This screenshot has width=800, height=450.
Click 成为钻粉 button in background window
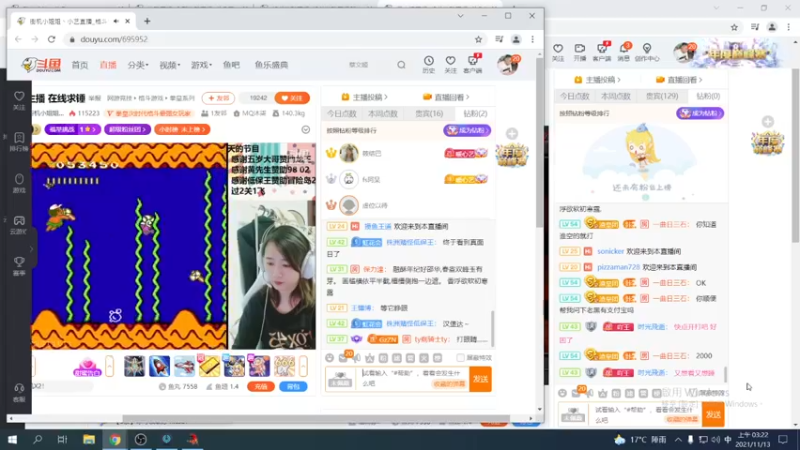pyautogui.click(x=700, y=113)
